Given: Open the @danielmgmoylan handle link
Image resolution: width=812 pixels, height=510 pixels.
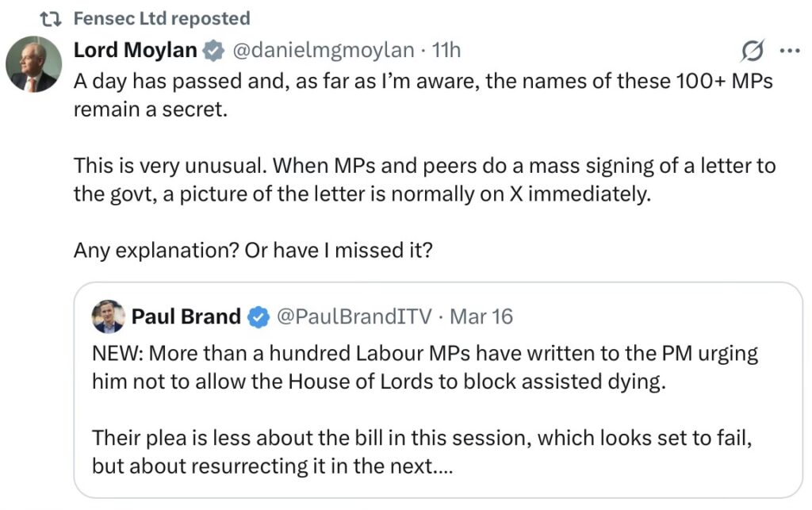Looking at the screenshot, I should pyautogui.click(x=322, y=51).
